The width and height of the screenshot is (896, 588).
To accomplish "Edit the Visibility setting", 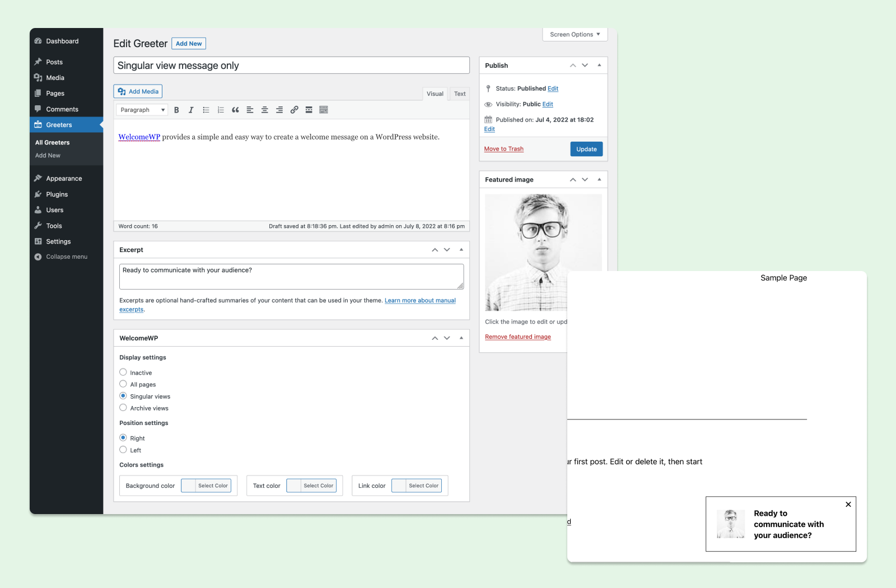I will coord(548,104).
